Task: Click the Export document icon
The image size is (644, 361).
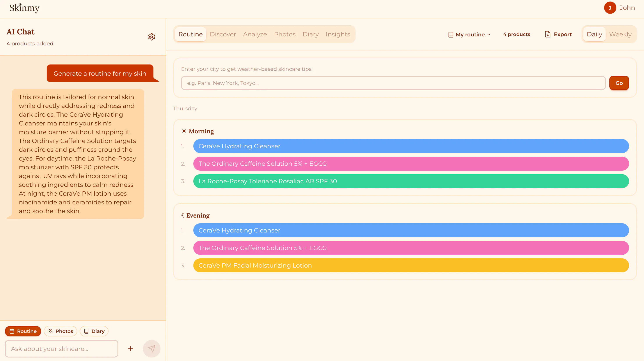Action: pyautogui.click(x=548, y=34)
